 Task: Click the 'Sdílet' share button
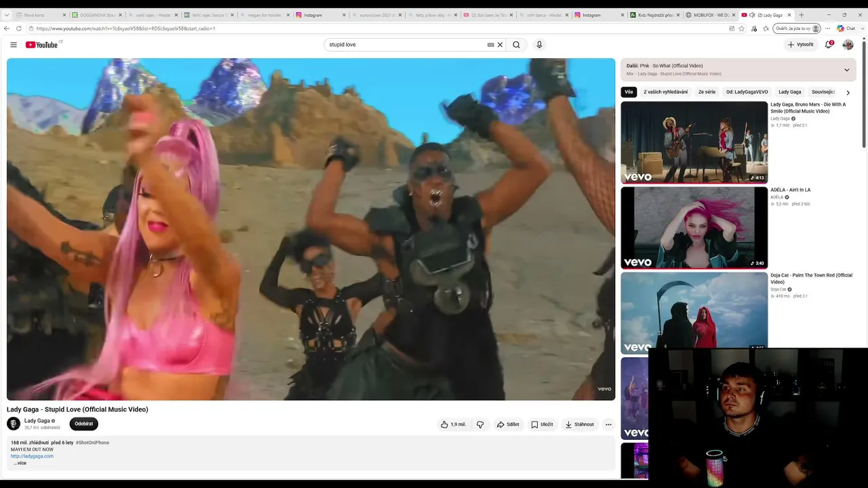point(508,424)
